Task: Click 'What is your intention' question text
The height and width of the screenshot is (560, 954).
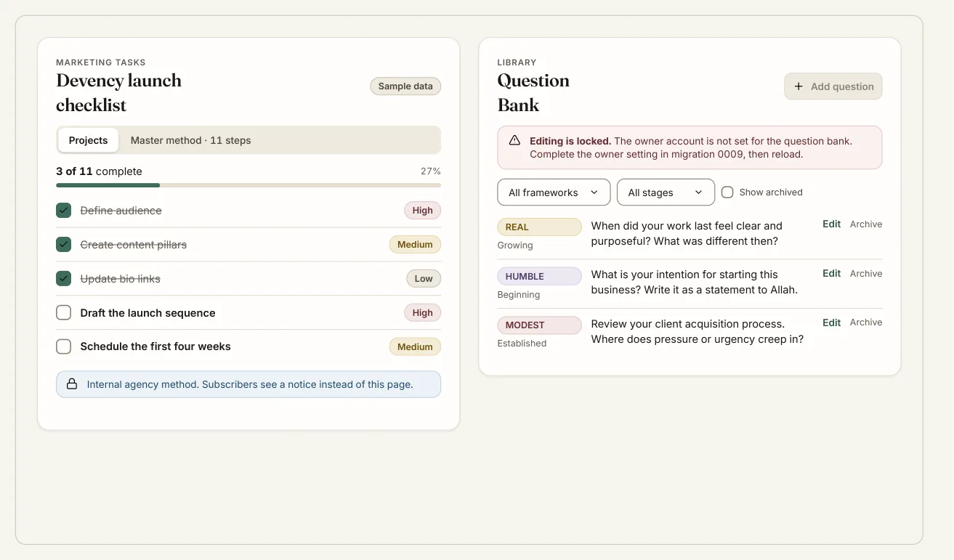Action: point(695,283)
